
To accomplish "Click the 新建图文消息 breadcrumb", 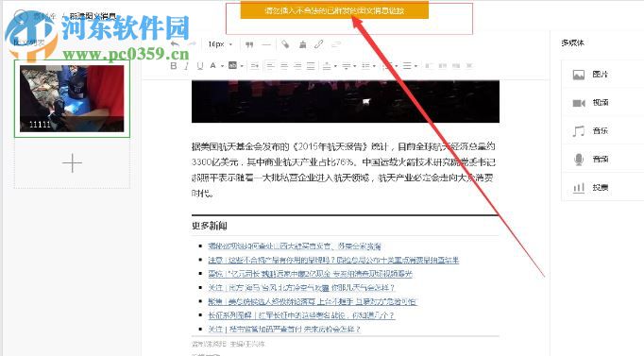I will tap(93, 16).
